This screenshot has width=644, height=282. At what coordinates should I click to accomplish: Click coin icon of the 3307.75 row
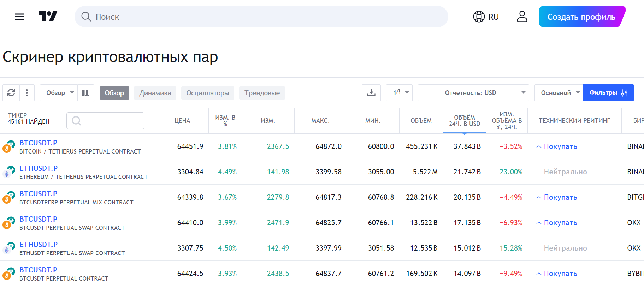(x=9, y=248)
